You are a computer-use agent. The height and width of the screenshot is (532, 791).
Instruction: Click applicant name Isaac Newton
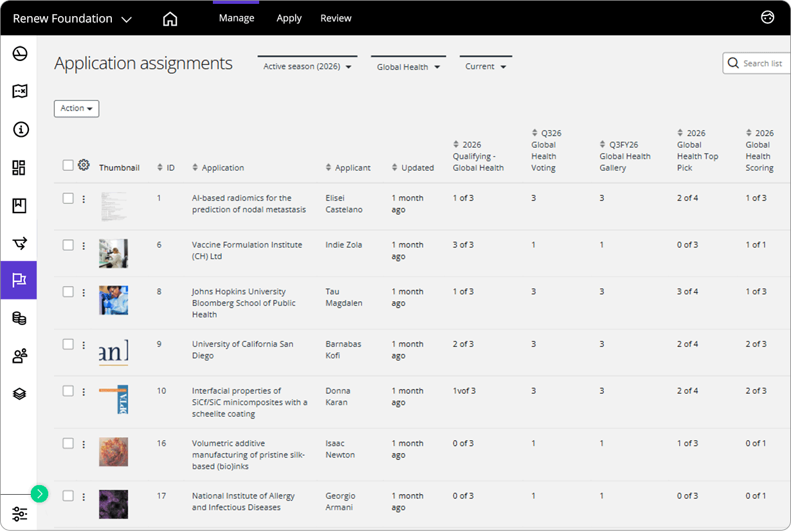tap(340, 449)
